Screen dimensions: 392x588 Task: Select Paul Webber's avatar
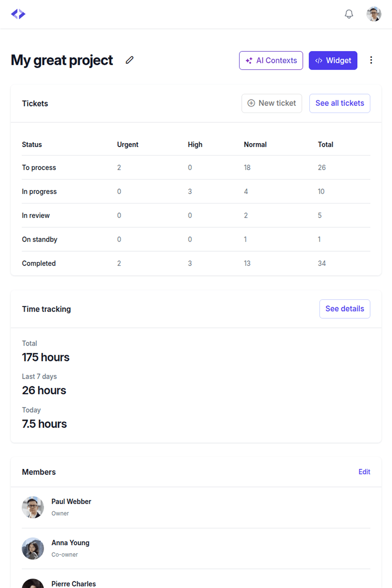tap(33, 507)
